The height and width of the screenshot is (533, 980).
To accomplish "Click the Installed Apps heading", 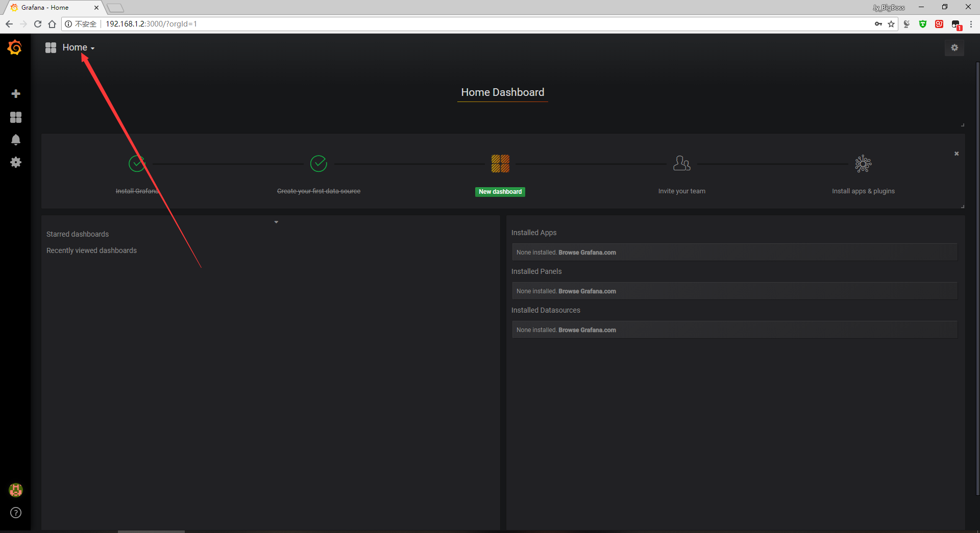I will [534, 233].
